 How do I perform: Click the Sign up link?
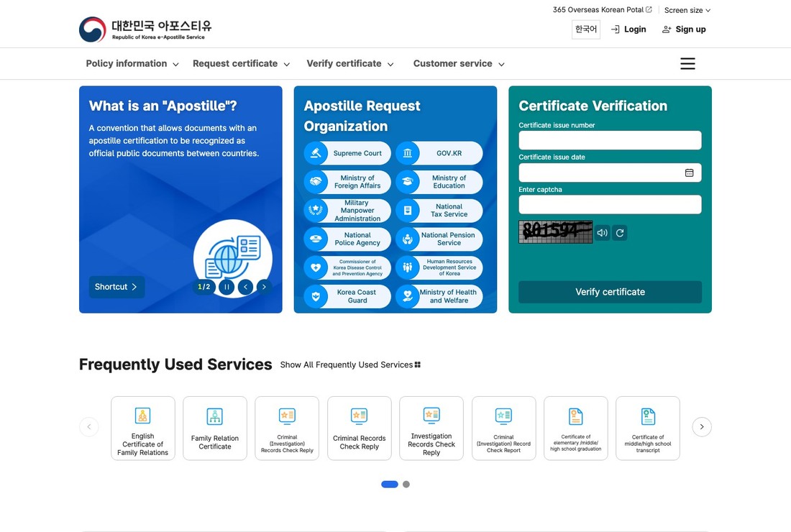tap(684, 29)
